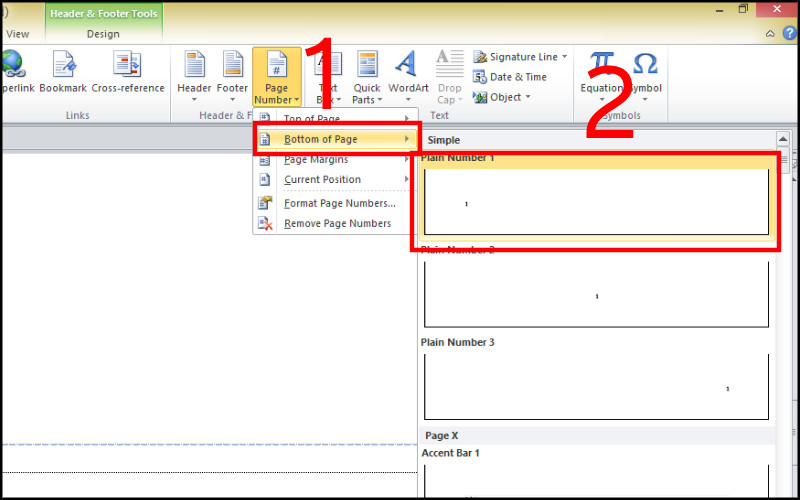Click the Drop Cap icon
Image resolution: width=800 pixels, height=500 pixels.
tap(449, 63)
